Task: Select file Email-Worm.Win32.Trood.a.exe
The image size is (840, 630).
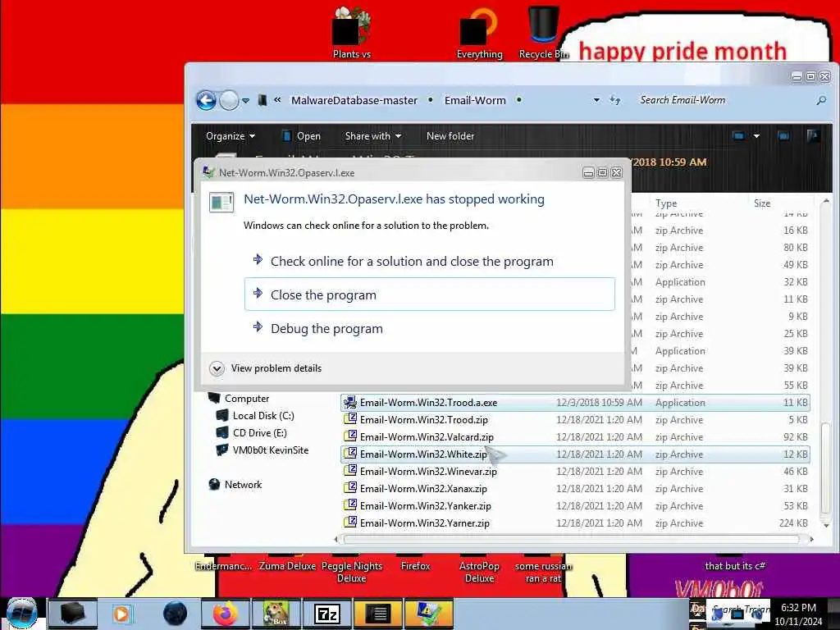Action: (x=575, y=402)
